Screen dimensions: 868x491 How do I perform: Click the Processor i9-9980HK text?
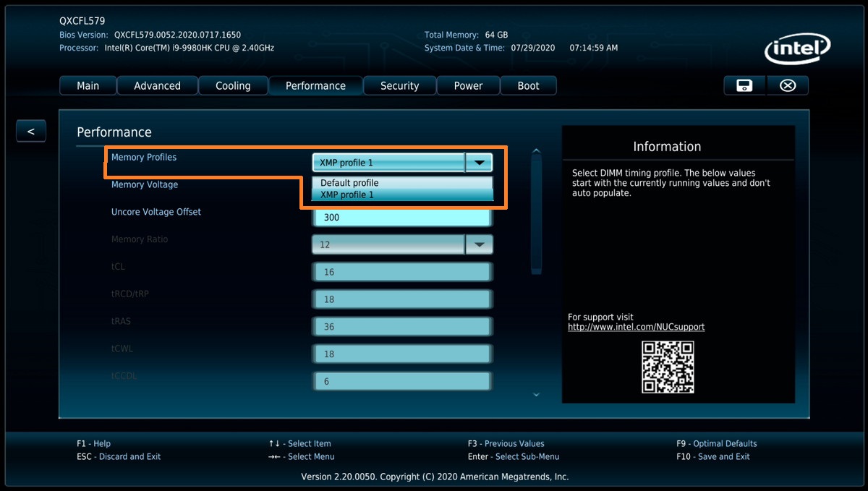click(x=189, y=48)
